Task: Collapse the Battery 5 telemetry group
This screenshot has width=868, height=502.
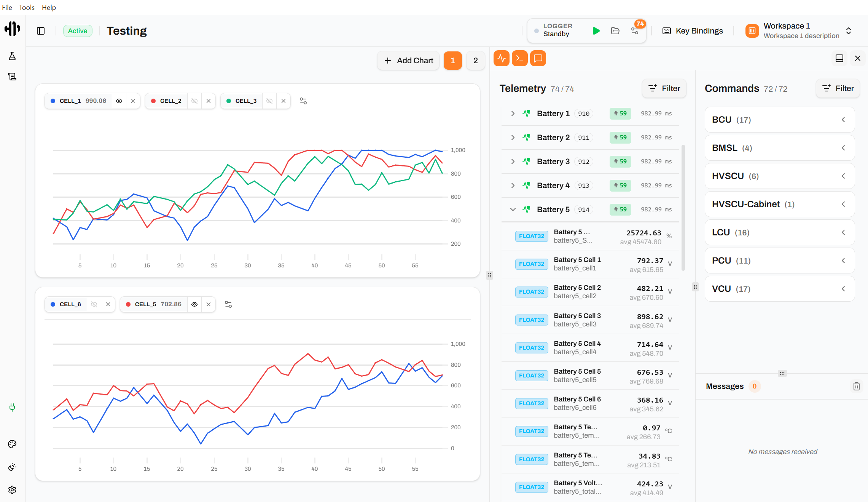Action: [x=513, y=209]
